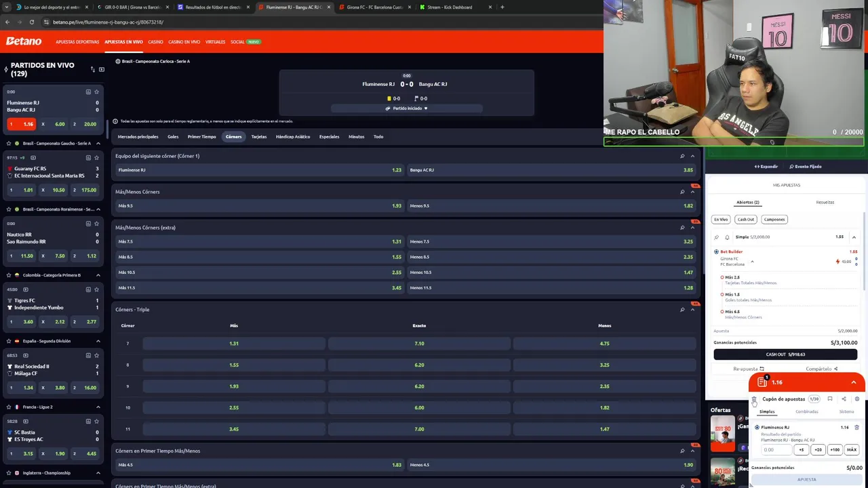
Task: Click the Expandir button
Action: tap(766, 167)
